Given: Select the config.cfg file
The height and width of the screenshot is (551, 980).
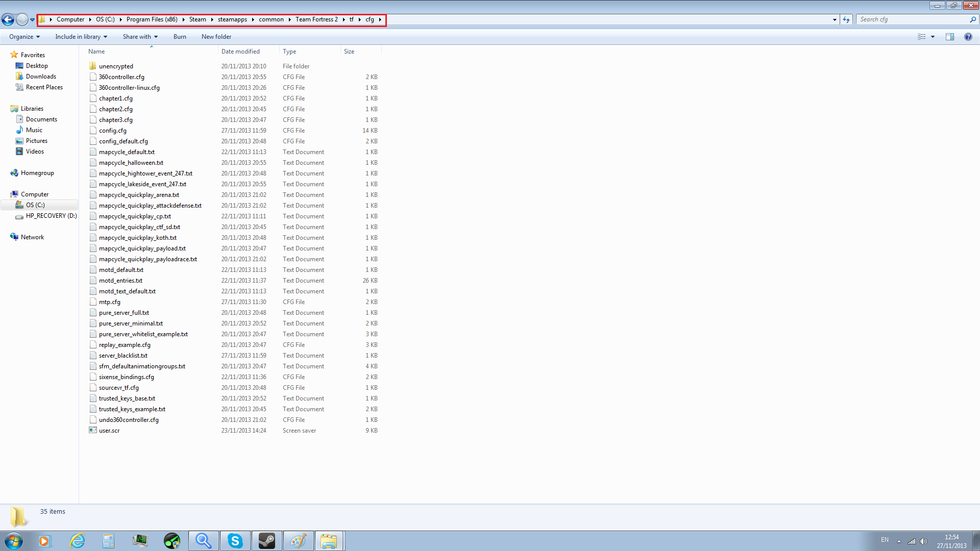Looking at the screenshot, I should pyautogui.click(x=113, y=131).
